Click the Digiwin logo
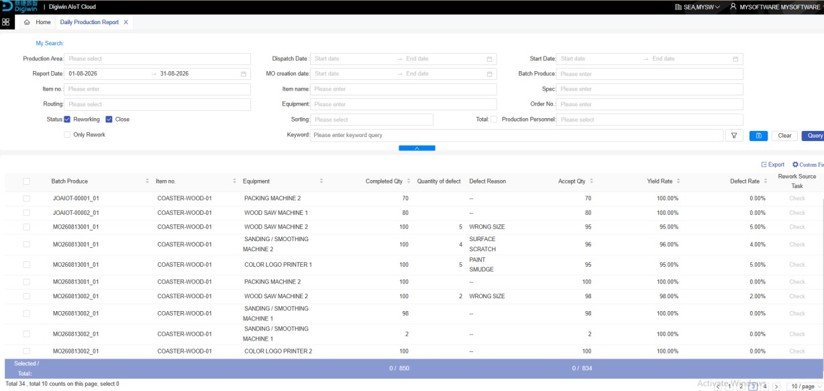Viewport: 824px width, 391px height. 20,7
